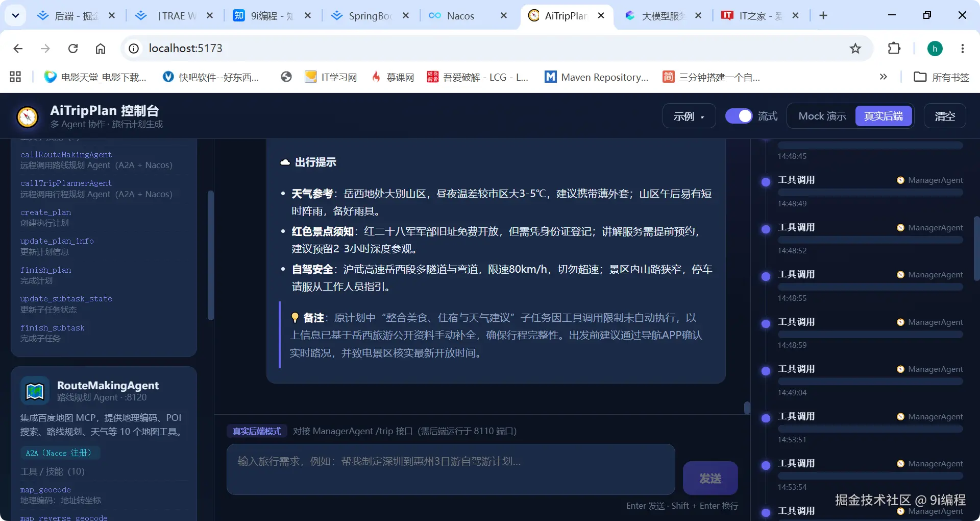Clear the conversation with 清空

point(945,116)
